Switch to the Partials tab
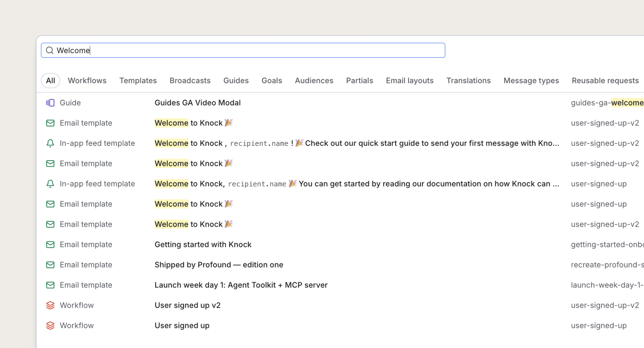The image size is (644, 348). (360, 81)
